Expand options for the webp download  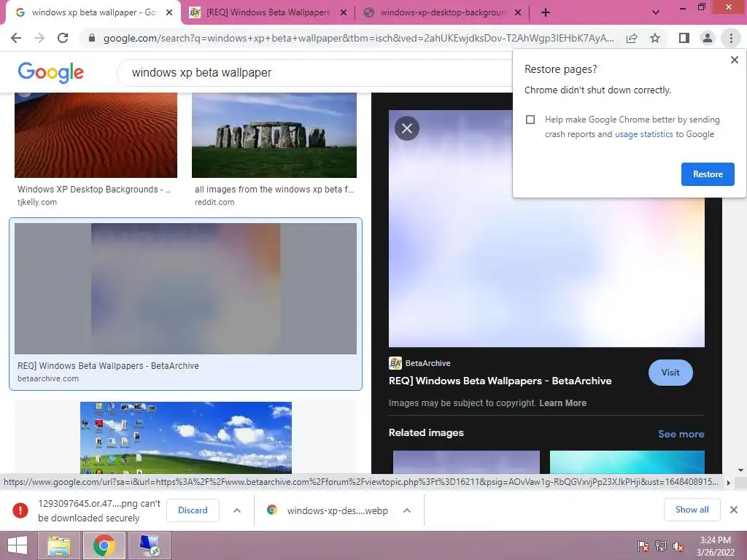click(x=407, y=510)
